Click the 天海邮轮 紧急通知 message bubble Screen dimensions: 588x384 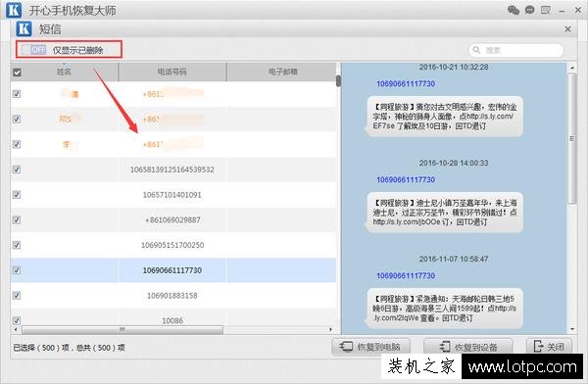click(444, 309)
